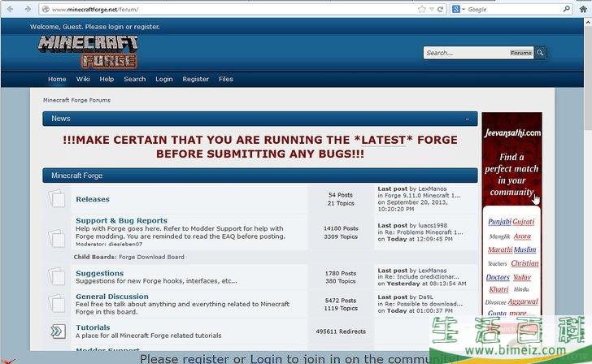The height and width of the screenshot is (364, 592).
Task: Open the General Discussion board link
Action: 112,297
